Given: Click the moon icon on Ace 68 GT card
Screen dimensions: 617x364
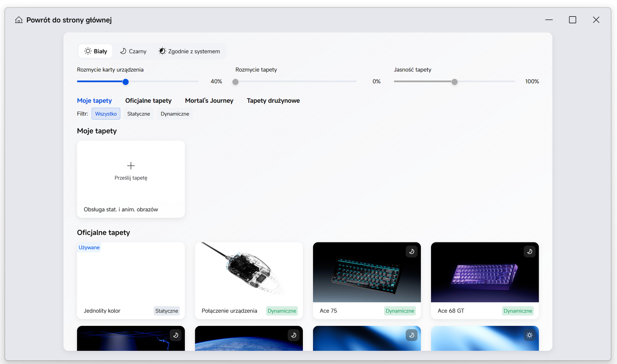Looking at the screenshot, I should coord(529,252).
